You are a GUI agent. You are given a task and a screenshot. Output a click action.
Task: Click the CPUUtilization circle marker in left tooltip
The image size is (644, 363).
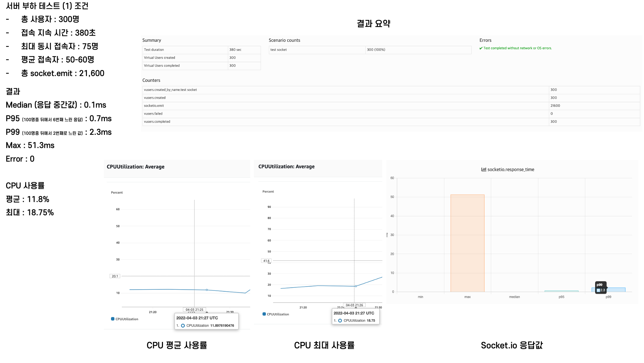pos(183,325)
